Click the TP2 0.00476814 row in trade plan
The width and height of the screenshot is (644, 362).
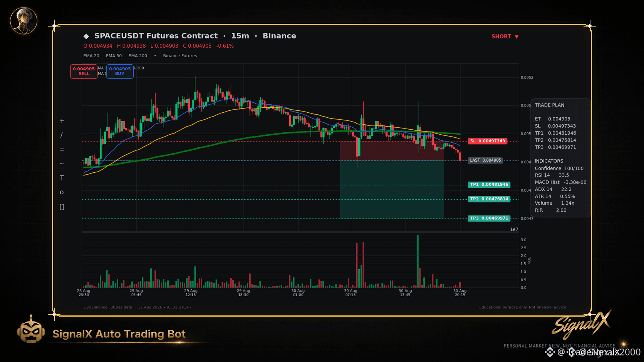coord(555,140)
